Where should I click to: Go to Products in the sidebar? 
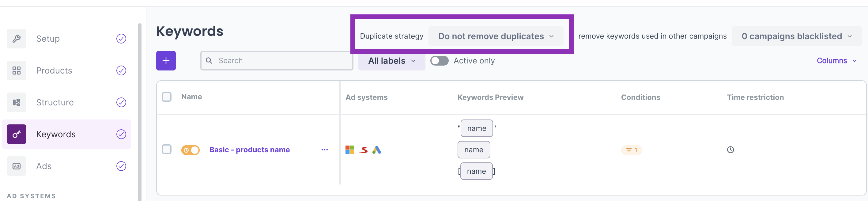[54, 70]
